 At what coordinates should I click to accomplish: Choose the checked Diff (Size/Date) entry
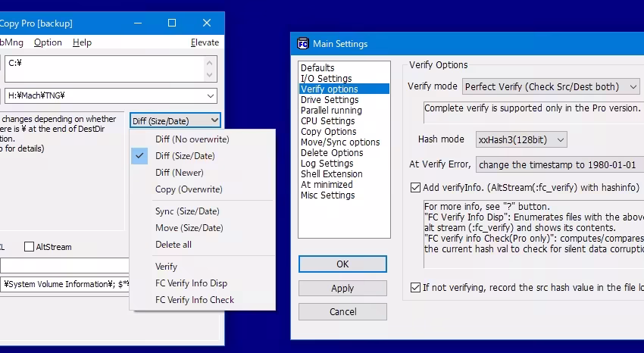[x=185, y=156]
